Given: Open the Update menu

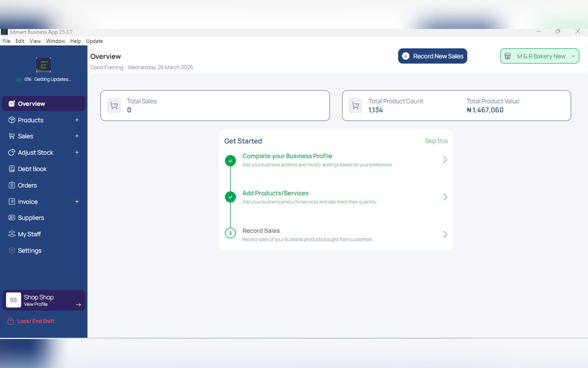Looking at the screenshot, I should [95, 41].
